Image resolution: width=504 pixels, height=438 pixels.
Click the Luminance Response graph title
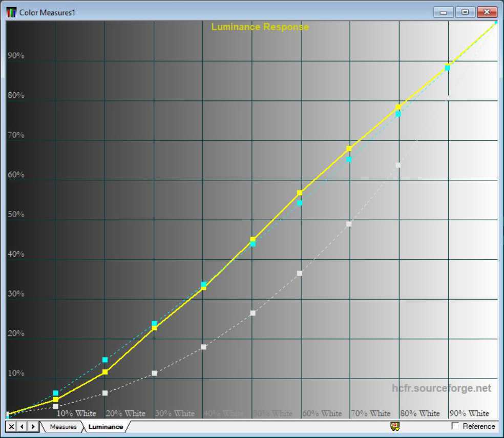pyautogui.click(x=260, y=27)
